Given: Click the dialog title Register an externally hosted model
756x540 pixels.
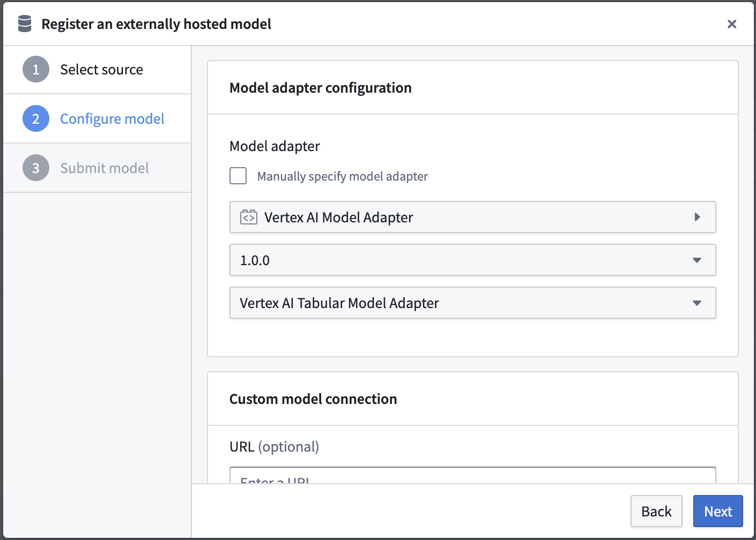Looking at the screenshot, I should [x=156, y=24].
